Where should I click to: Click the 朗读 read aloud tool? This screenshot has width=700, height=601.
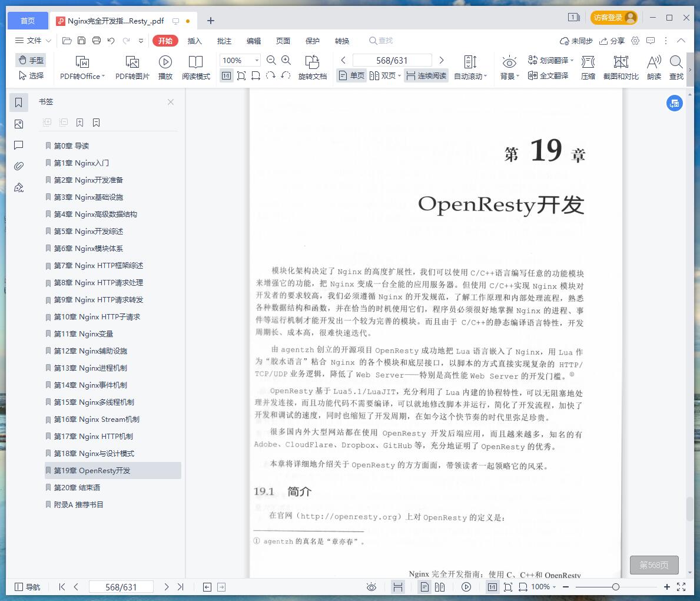click(654, 67)
